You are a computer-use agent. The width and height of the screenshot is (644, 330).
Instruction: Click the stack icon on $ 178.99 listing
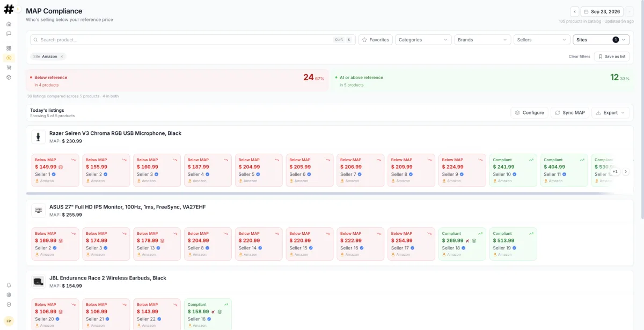pyautogui.click(x=162, y=241)
